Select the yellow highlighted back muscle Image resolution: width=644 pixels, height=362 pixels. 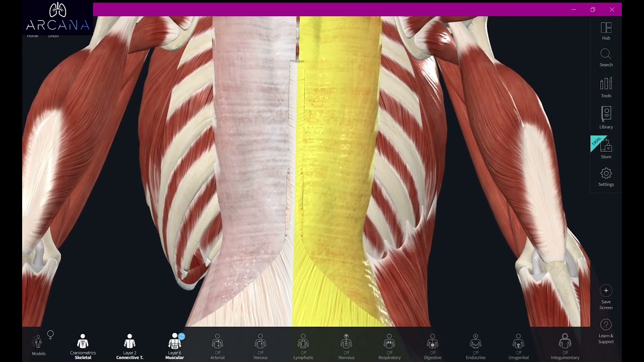pos(338,151)
